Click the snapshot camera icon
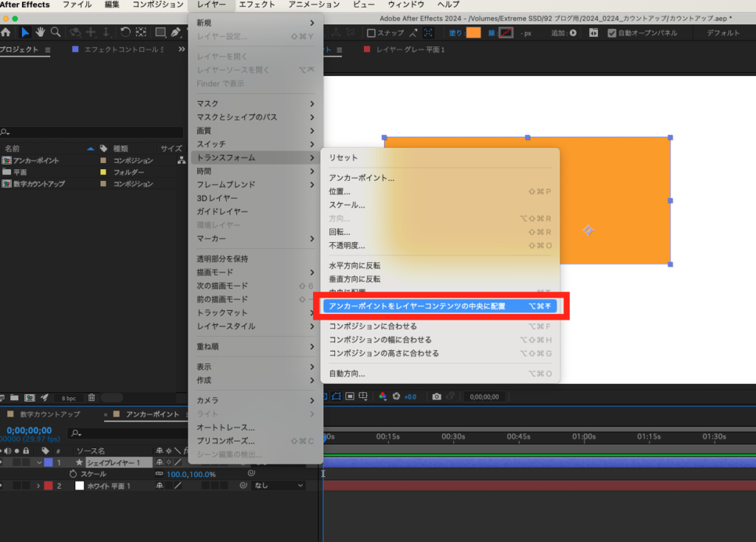Screen dimensions: 756x542 click(436, 397)
